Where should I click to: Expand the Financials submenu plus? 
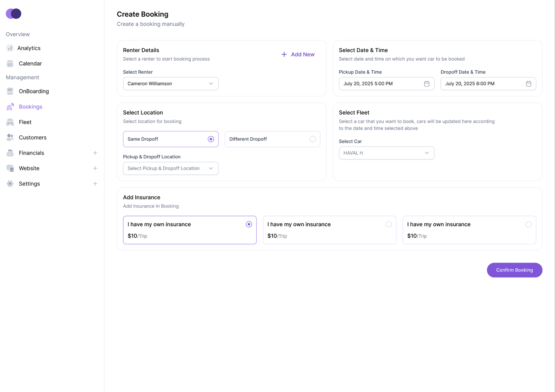[95, 153]
